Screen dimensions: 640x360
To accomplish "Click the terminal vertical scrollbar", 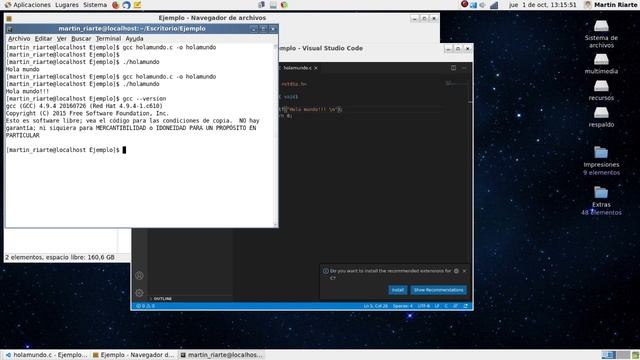I will pyautogui.click(x=276, y=135).
